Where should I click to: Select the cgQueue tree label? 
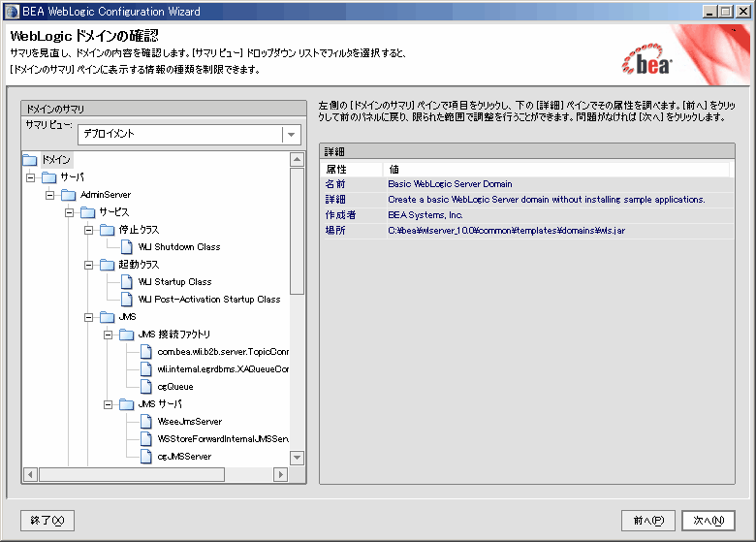pyautogui.click(x=175, y=387)
